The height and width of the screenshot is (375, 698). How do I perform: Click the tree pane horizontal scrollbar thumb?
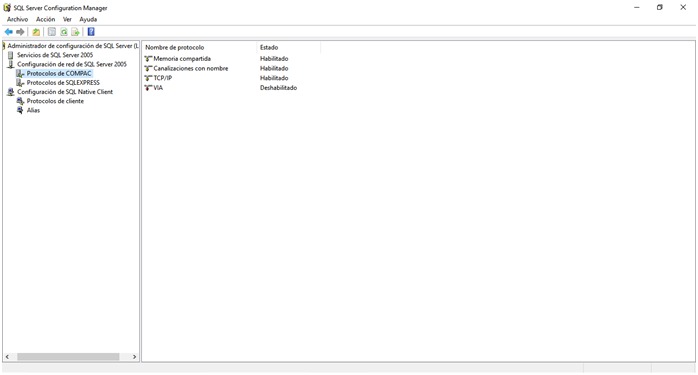tap(68, 357)
